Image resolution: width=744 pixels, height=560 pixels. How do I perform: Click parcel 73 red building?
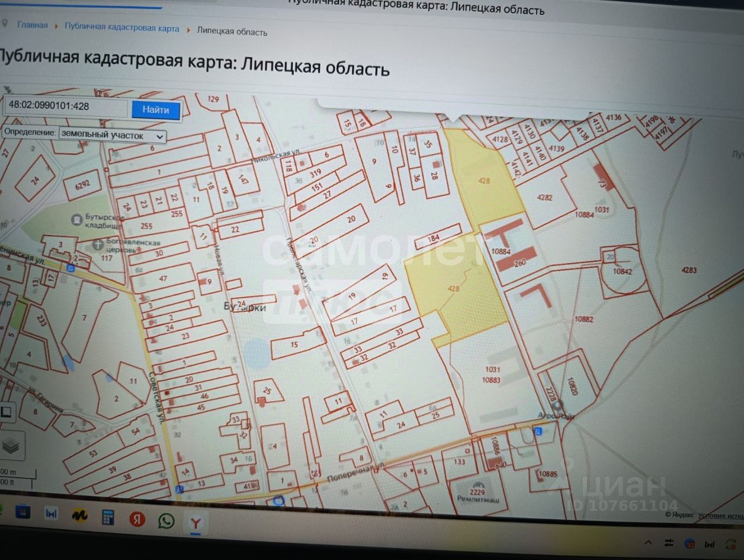[602, 176]
